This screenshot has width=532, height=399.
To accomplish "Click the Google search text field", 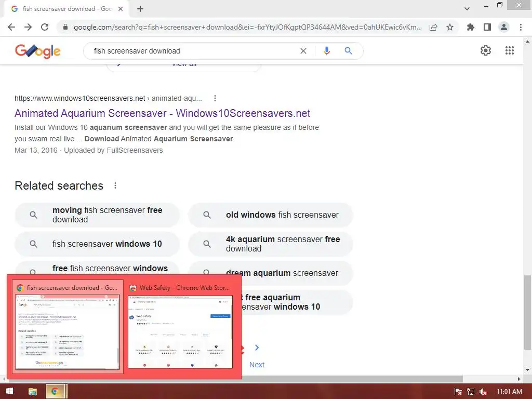I will 193,51.
